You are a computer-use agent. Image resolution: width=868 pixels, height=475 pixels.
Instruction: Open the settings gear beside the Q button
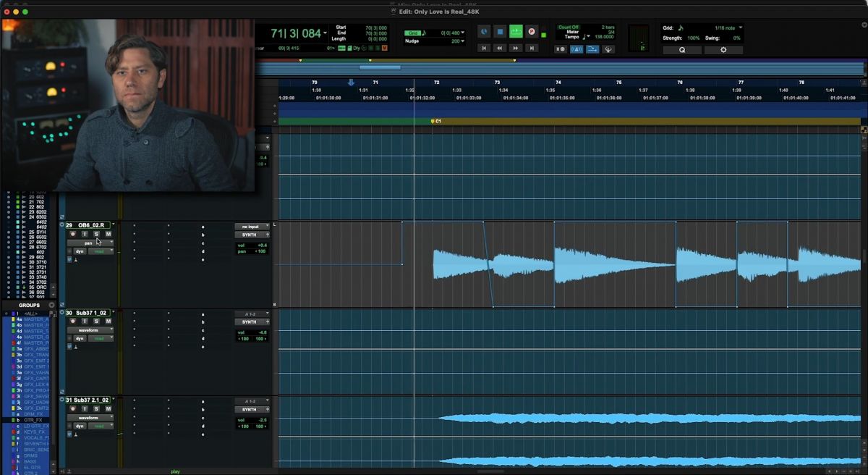[x=723, y=50]
